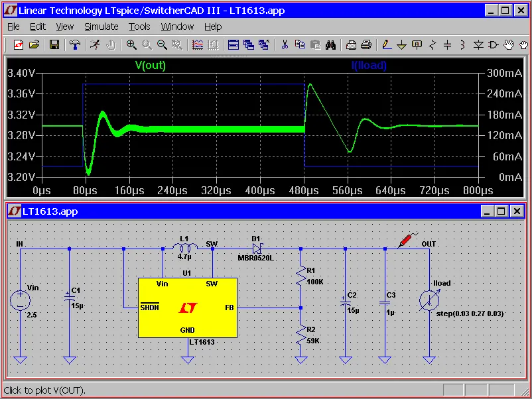
Task: Select the Zoom out tool
Action: (x=162, y=44)
